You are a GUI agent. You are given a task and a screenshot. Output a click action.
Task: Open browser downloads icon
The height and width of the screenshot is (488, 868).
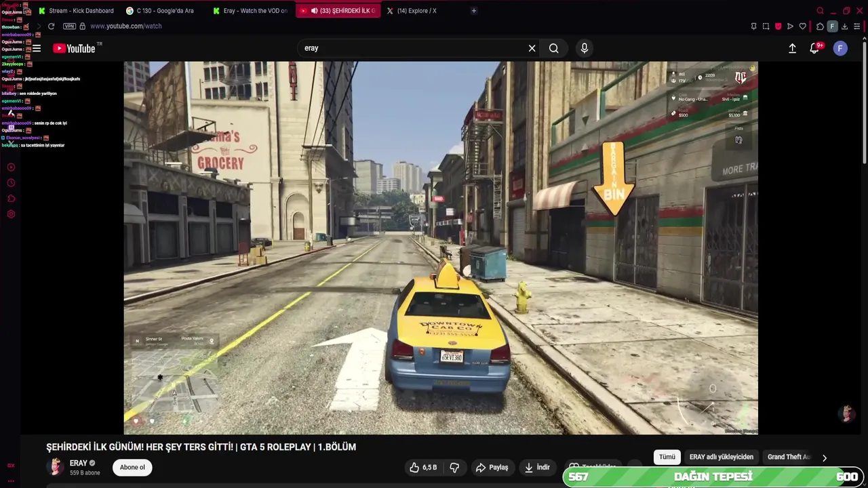(x=844, y=26)
